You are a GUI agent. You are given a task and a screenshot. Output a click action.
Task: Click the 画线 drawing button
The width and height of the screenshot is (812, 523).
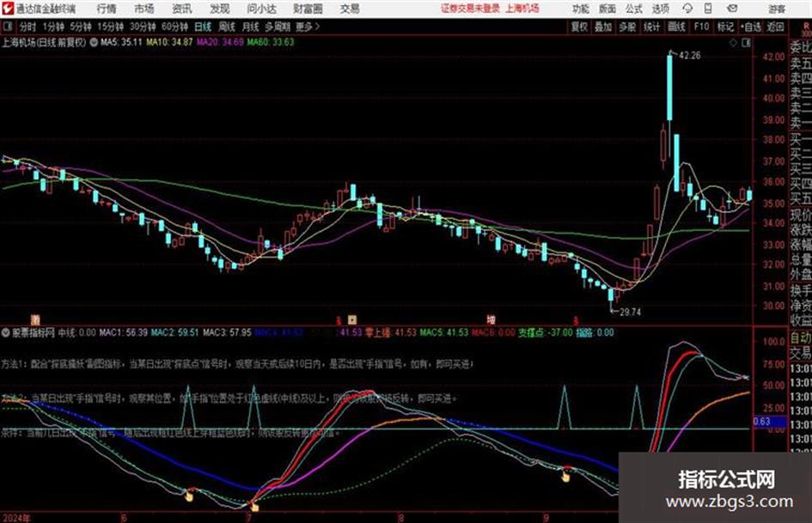pyautogui.click(x=676, y=27)
